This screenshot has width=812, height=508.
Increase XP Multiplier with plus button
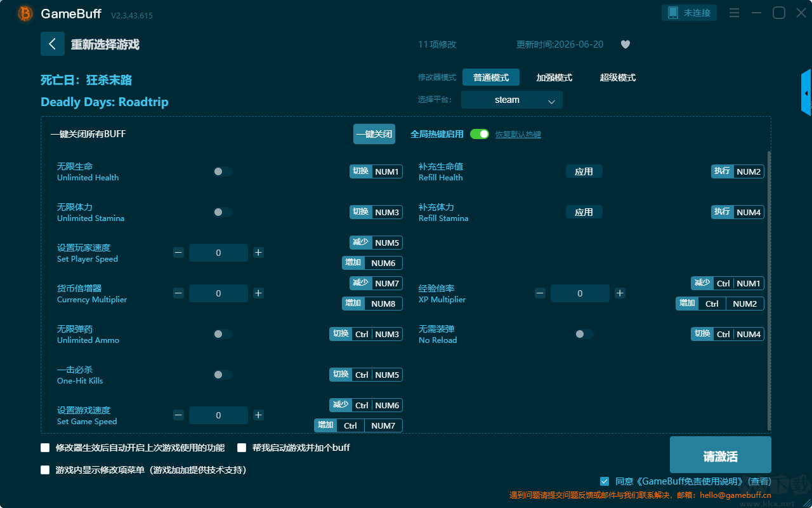pos(620,293)
